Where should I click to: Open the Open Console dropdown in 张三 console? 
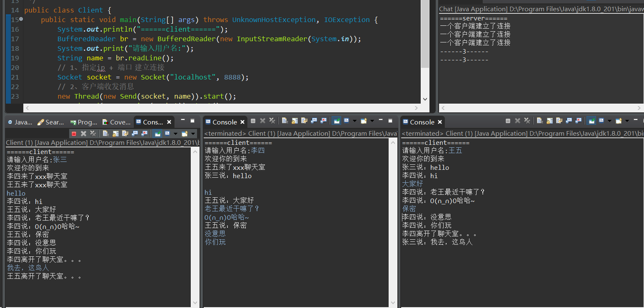[193, 134]
